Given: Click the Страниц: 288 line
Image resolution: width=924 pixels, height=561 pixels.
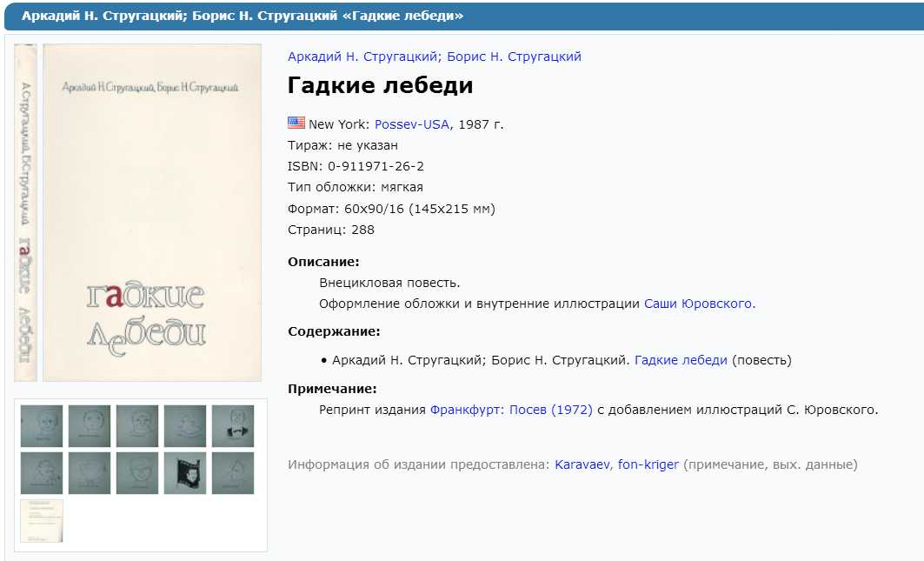Looking at the screenshot, I should coord(331,230).
